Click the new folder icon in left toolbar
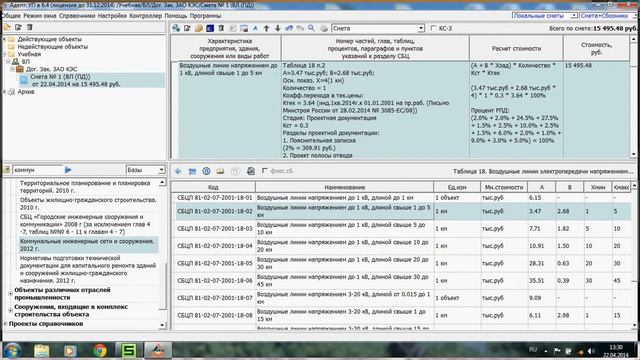The height and width of the screenshot is (360, 640). (7, 27)
